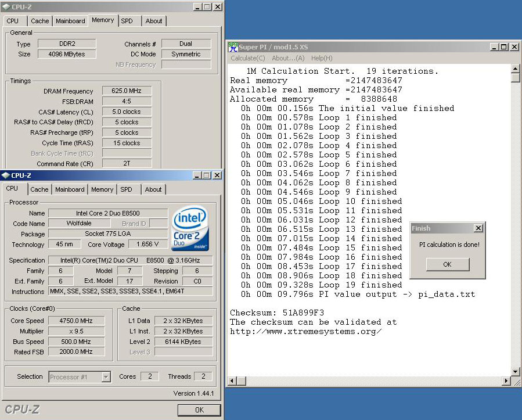Maximize the Super PI window
The height and width of the screenshot is (420, 522).
(x=504, y=47)
